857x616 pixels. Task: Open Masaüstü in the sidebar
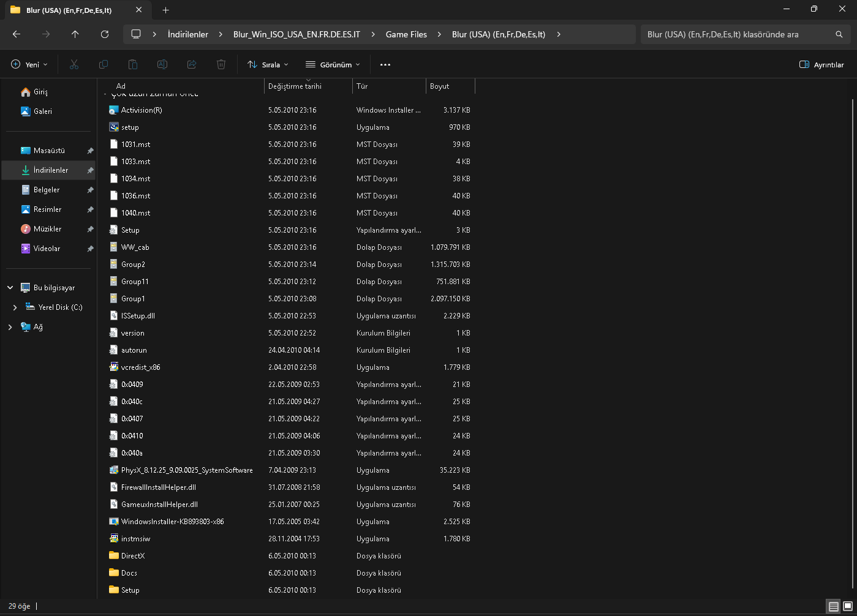(49, 151)
